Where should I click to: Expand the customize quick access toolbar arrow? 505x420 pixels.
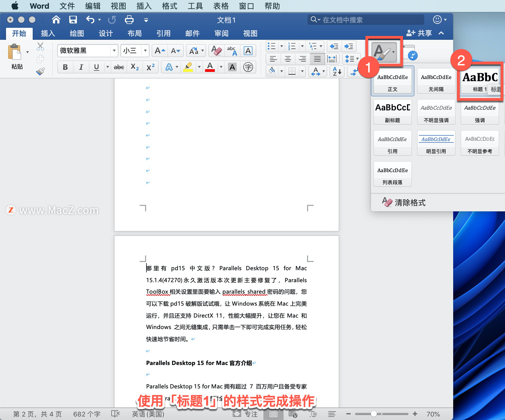click(x=146, y=20)
